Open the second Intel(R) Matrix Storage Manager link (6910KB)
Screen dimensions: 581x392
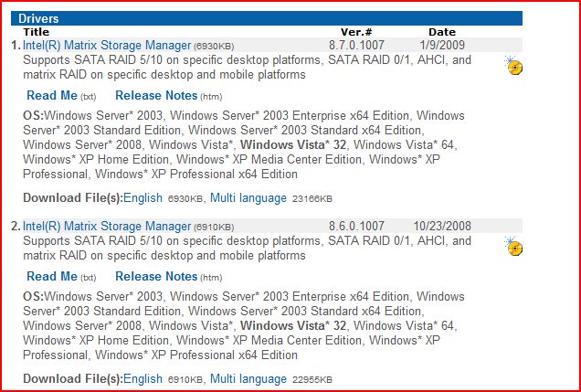click(107, 226)
